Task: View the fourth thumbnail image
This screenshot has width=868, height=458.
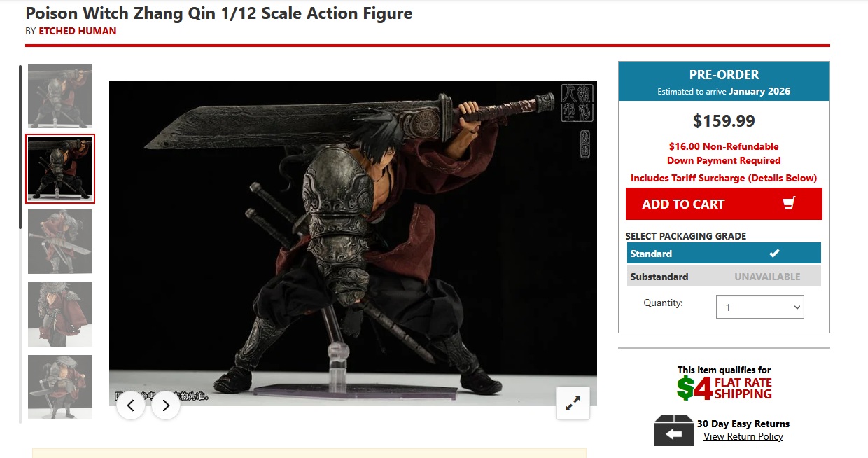Action: tap(60, 314)
